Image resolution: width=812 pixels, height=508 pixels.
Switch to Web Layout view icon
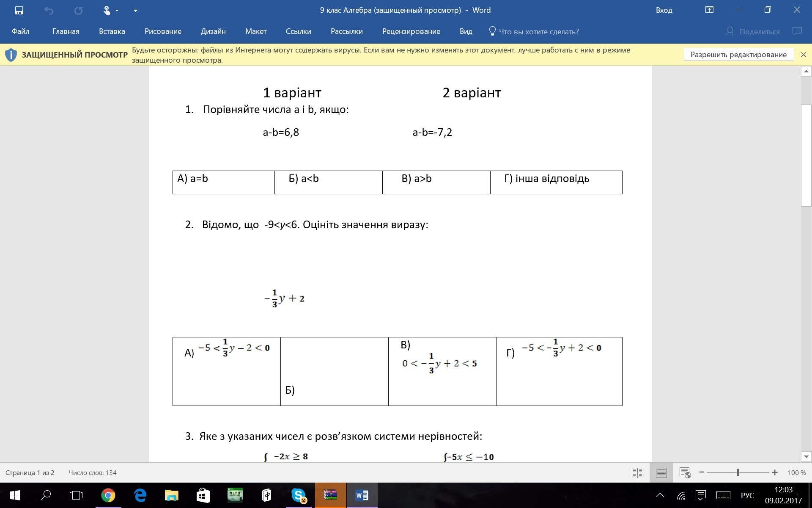pos(685,472)
